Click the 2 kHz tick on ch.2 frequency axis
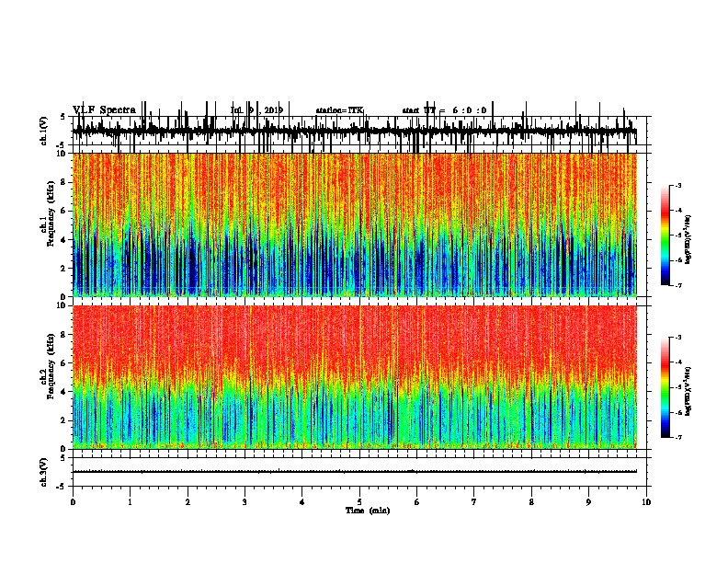The image size is (728, 563). pyautogui.click(x=63, y=420)
